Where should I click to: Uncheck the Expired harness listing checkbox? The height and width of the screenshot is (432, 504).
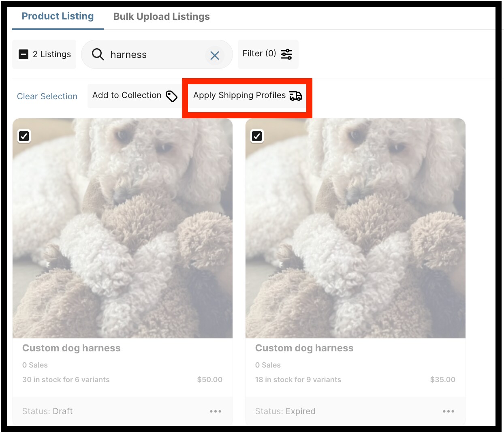[x=256, y=136]
